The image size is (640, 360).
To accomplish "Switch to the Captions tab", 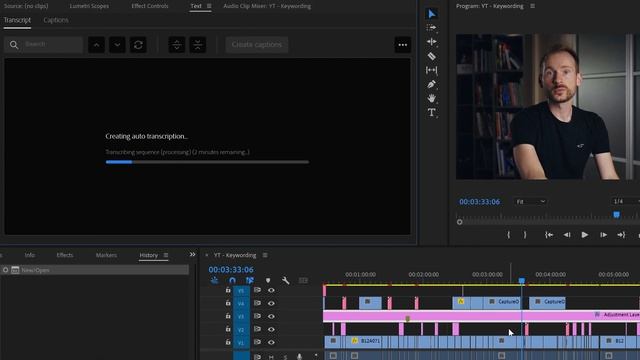I will pyautogui.click(x=56, y=20).
